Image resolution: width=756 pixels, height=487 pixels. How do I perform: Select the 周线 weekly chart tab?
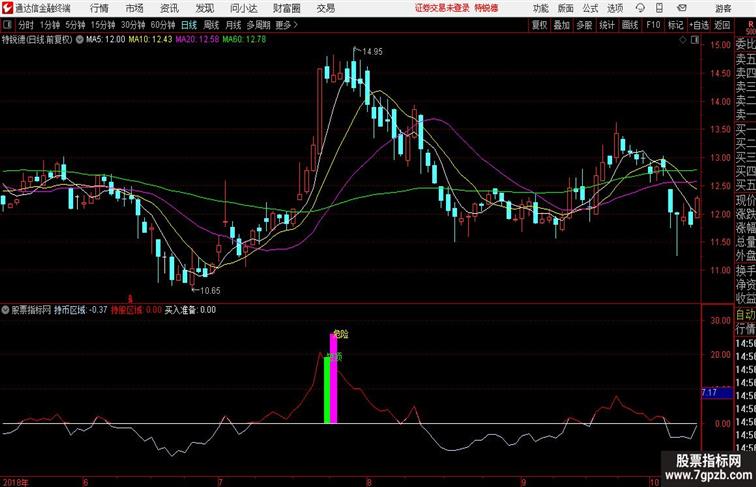pos(211,25)
